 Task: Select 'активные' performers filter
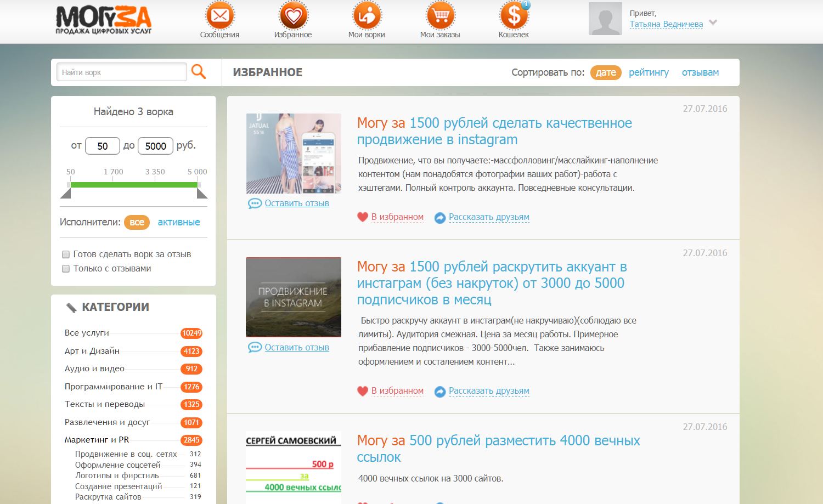[x=179, y=222]
